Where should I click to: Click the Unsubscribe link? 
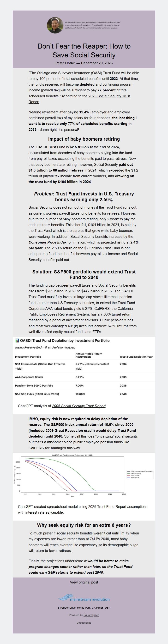pos(84,623)
